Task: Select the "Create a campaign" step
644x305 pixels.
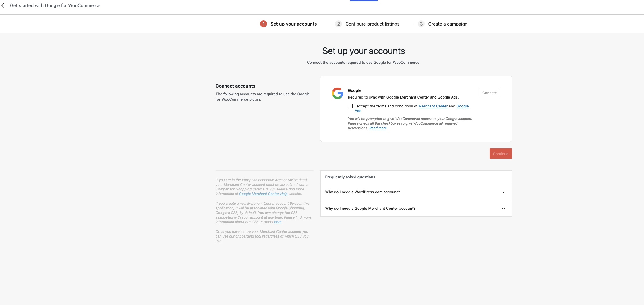Action: 448,24
